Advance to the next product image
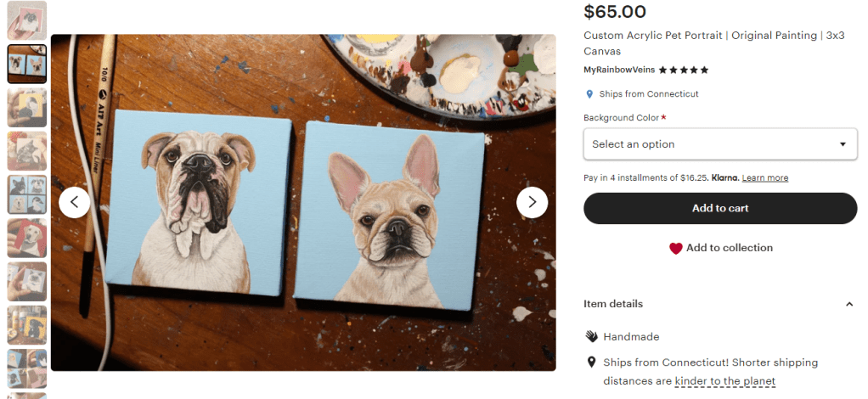 click(532, 202)
